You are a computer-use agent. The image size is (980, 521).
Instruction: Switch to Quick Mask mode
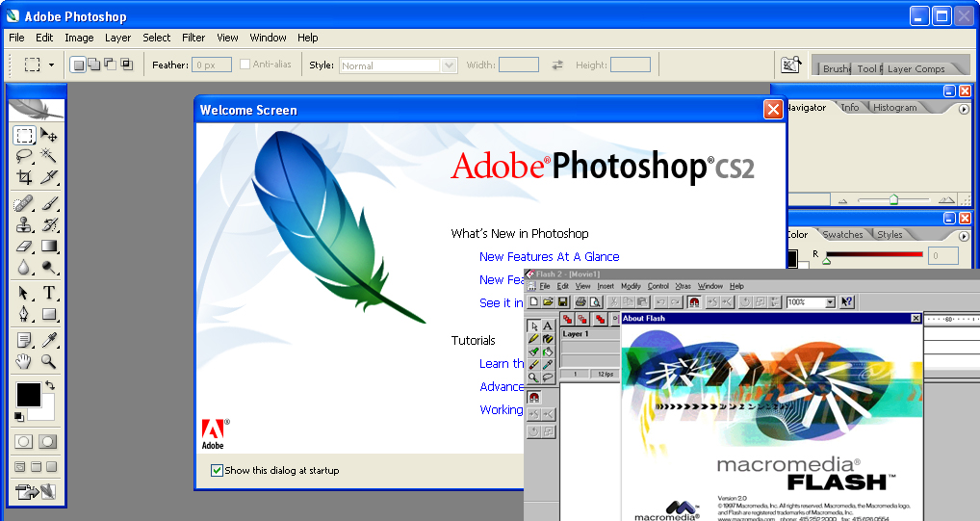[47, 442]
